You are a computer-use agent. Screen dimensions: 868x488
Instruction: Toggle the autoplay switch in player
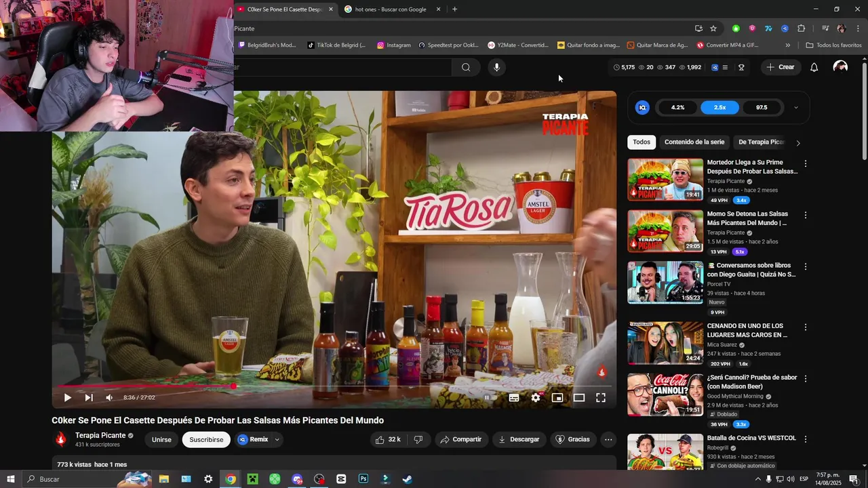click(487, 398)
